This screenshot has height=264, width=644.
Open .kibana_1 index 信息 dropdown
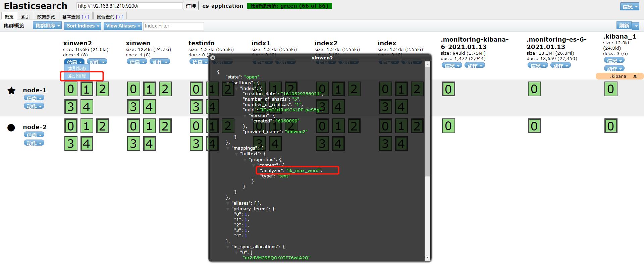pos(614,60)
